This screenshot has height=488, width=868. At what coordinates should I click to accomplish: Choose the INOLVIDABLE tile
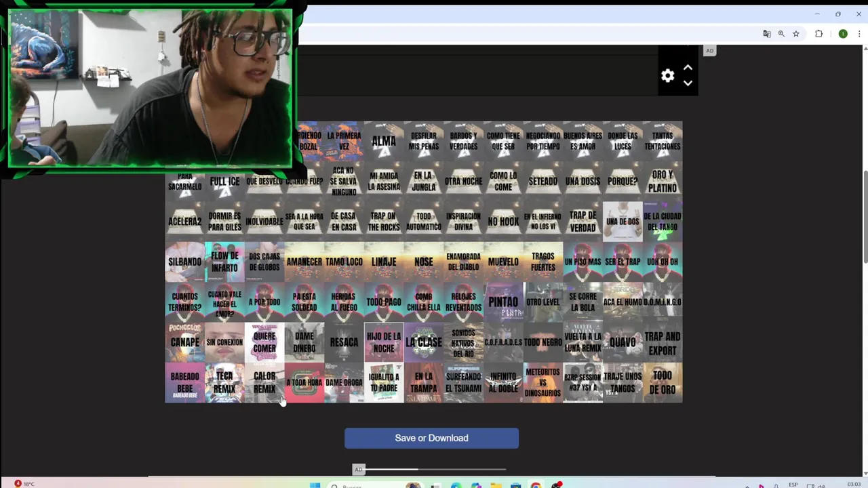click(x=264, y=222)
